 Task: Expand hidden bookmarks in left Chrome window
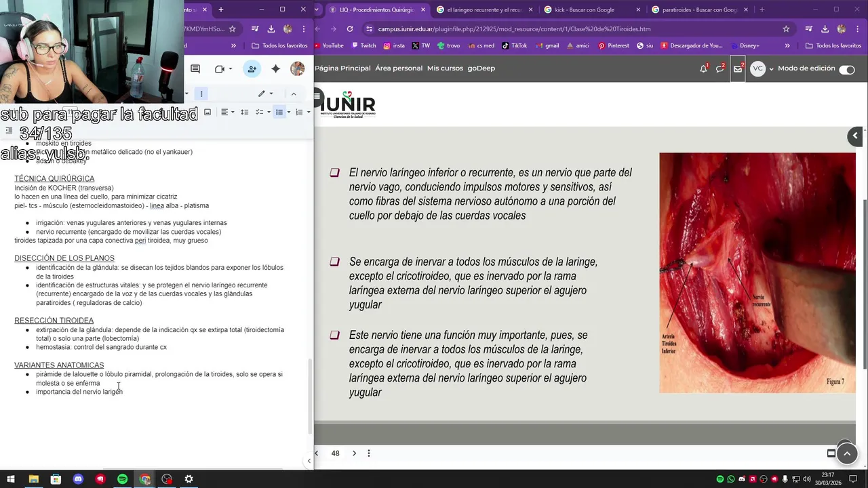[233, 45]
